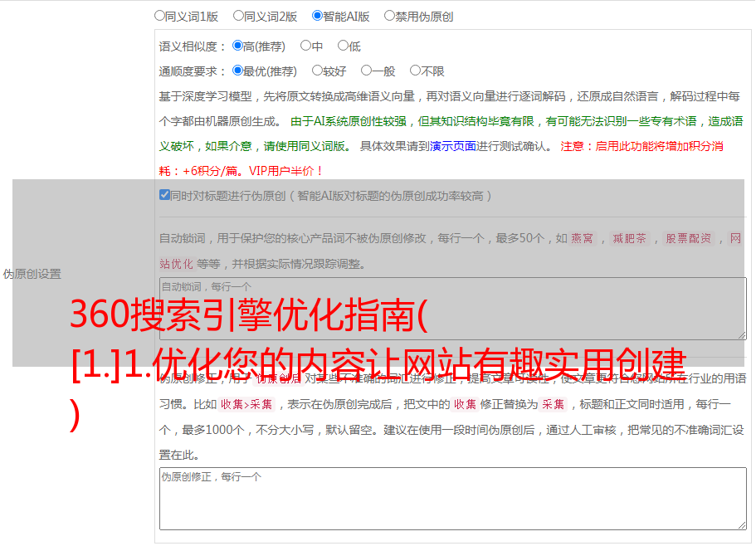This screenshot has width=756, height=546.
Task: Open the 演示页面 link
Action: (x=452, y=146)
